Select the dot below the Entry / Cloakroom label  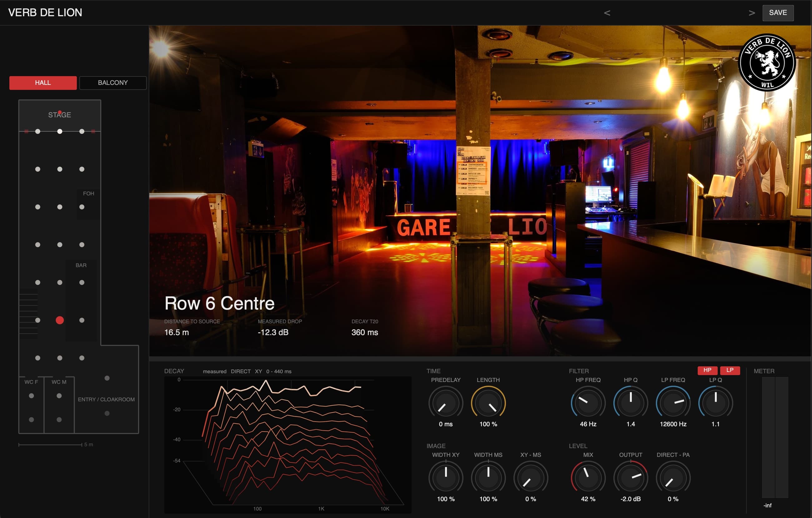tap(107, 413)
